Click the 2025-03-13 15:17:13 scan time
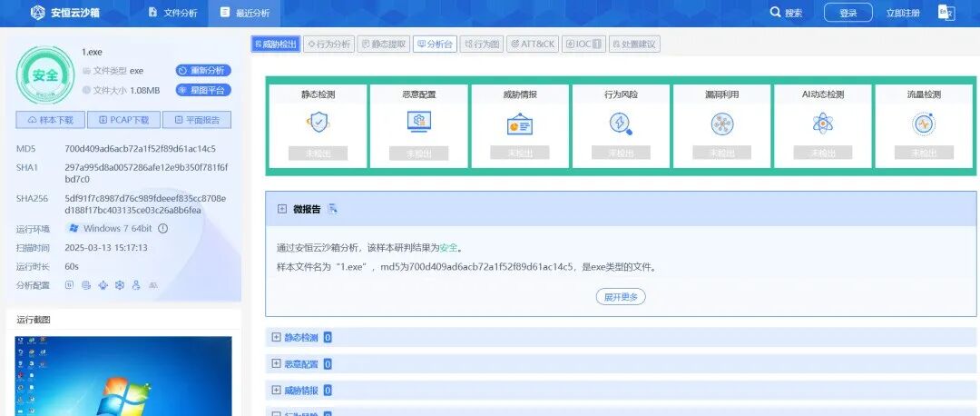The height and width of the screenshot is (416, 980). (x=106, y=248)
